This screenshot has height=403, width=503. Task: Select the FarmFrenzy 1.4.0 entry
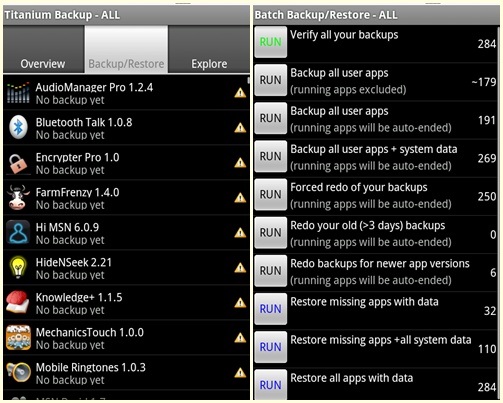[126, 198]
